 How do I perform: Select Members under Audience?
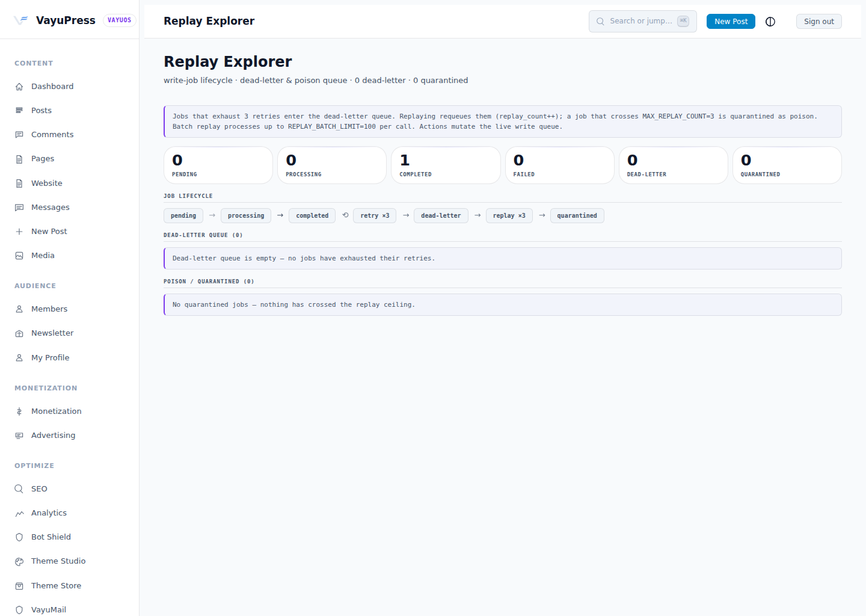(x=69, y=309)
